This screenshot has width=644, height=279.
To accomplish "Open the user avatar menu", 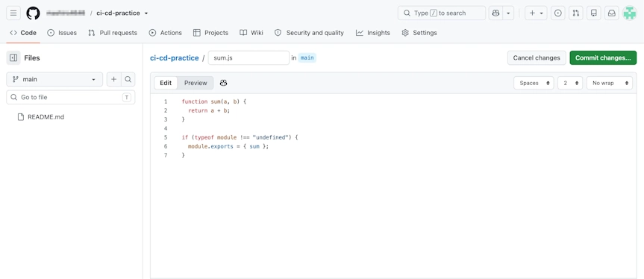I will click(630, 13).
